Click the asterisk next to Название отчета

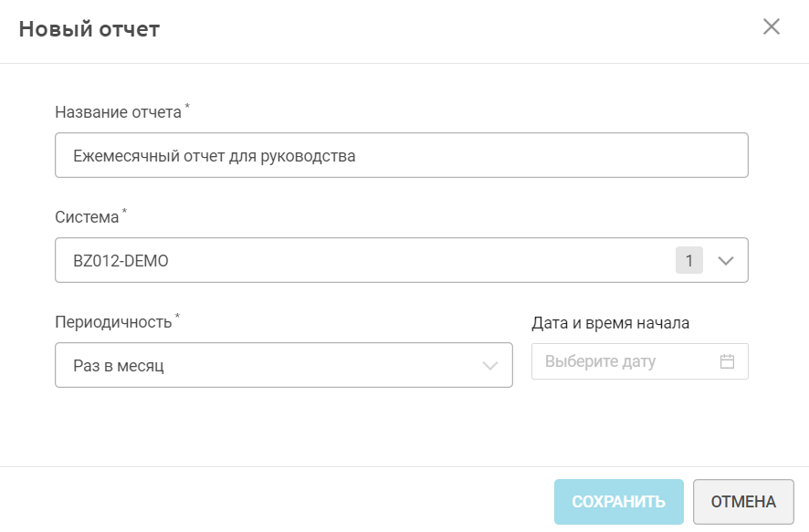coord(188,108)
